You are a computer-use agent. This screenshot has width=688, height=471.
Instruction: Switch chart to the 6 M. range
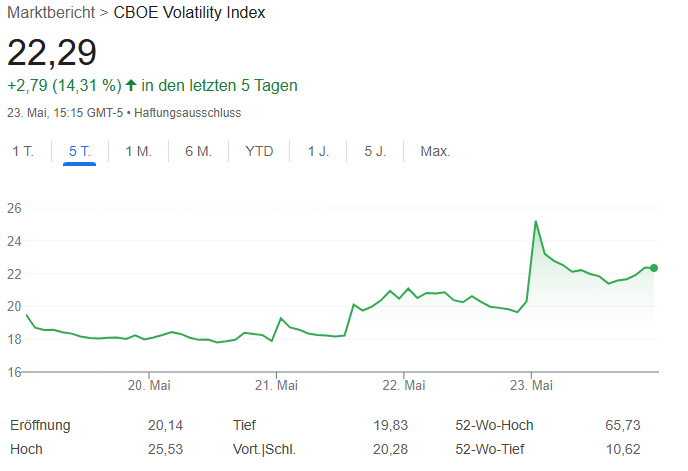click(x=198, y=151)
